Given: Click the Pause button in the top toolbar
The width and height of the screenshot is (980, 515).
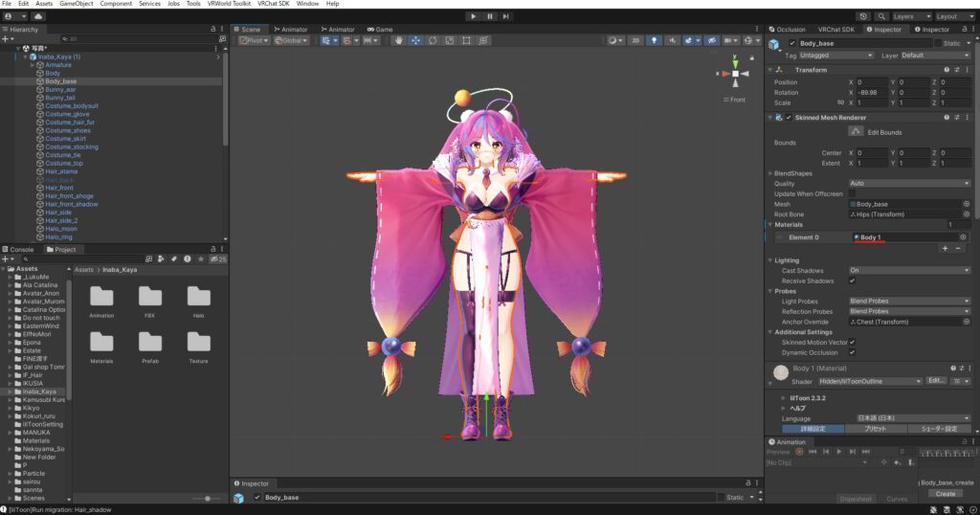Looking at the screenshot, I should [490, 16].
